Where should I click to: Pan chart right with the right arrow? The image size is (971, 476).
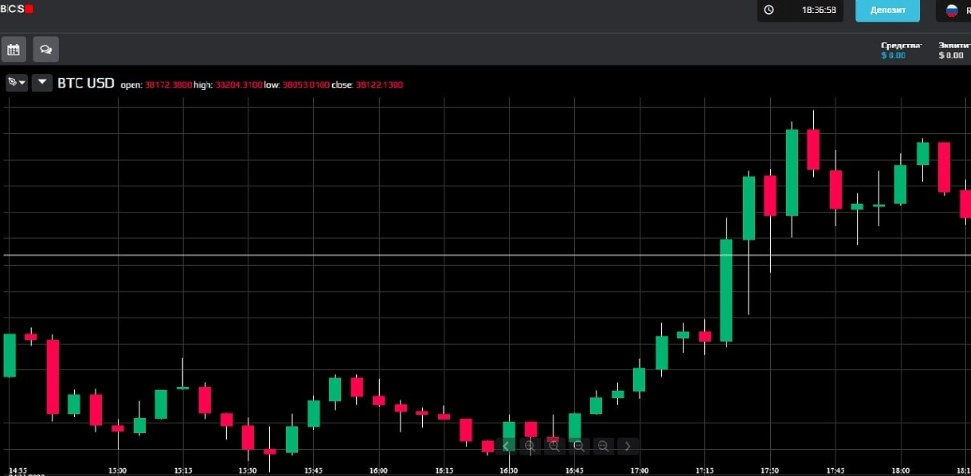click(627, 446)
